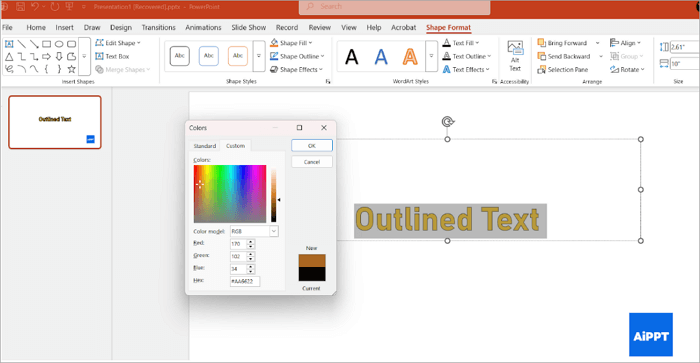This screenshot has width=700, height=363.
Task: Choose the down arrow block shape
Action: point(59,57)
